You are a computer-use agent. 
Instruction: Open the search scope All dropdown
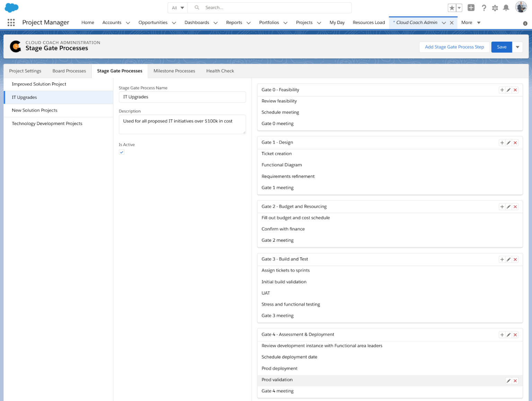tap(177, 7)
